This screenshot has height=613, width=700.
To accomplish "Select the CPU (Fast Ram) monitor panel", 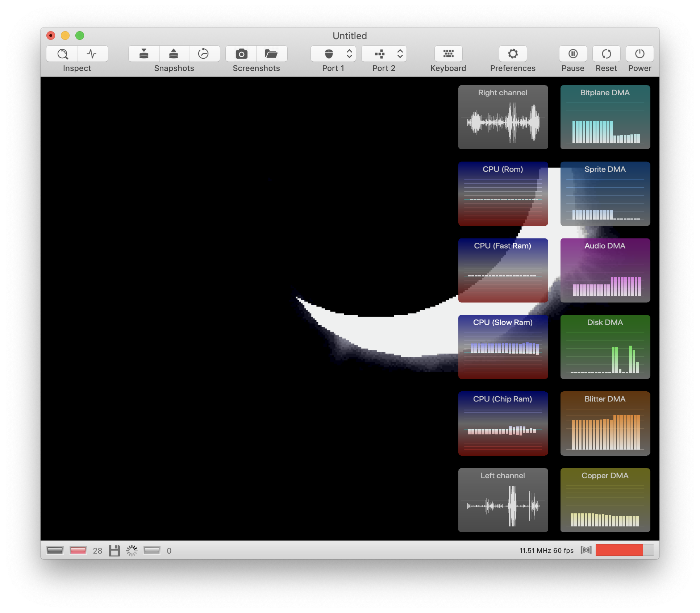I will [503, 270].
